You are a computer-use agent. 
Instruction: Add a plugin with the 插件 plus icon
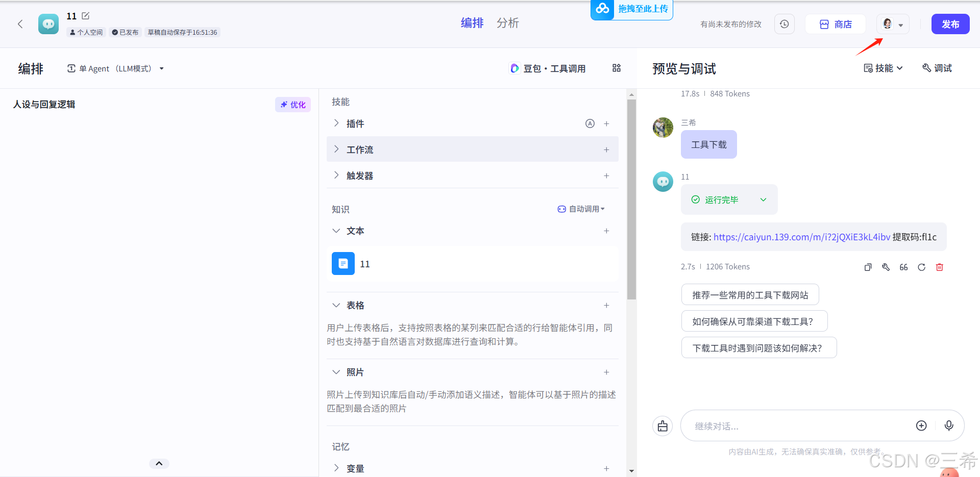pos(606,123)
